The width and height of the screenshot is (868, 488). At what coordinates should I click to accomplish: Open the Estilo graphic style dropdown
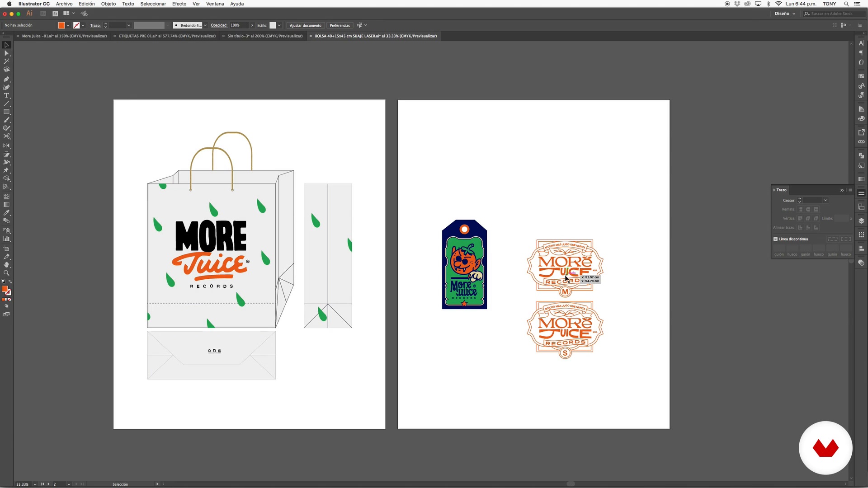coord(279,25)
